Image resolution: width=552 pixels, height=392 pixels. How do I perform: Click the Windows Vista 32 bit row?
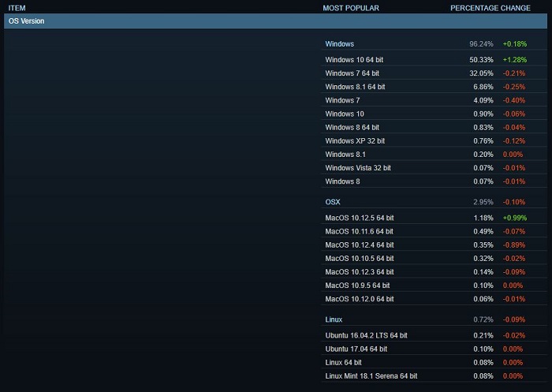(x=434, y=168)
